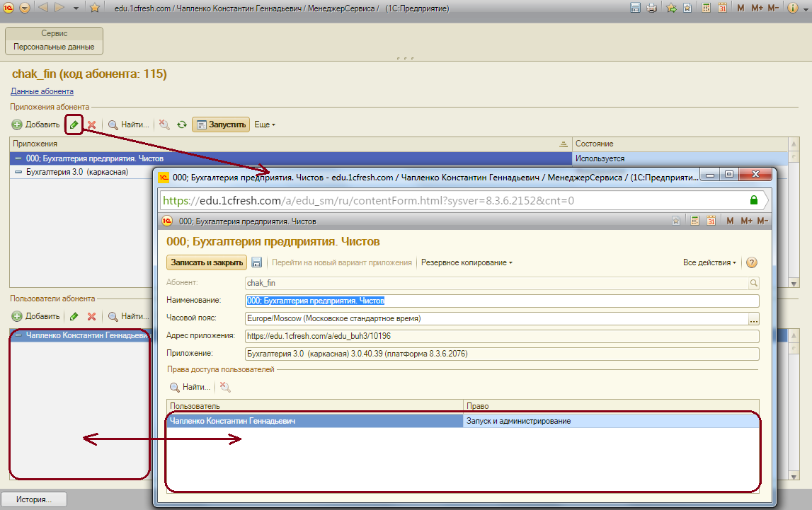Viewport: 812px width, 510px height.
Task: Select row Бухгалтерия 3.0 (каркасная)
Action: [x=77, y=172]
